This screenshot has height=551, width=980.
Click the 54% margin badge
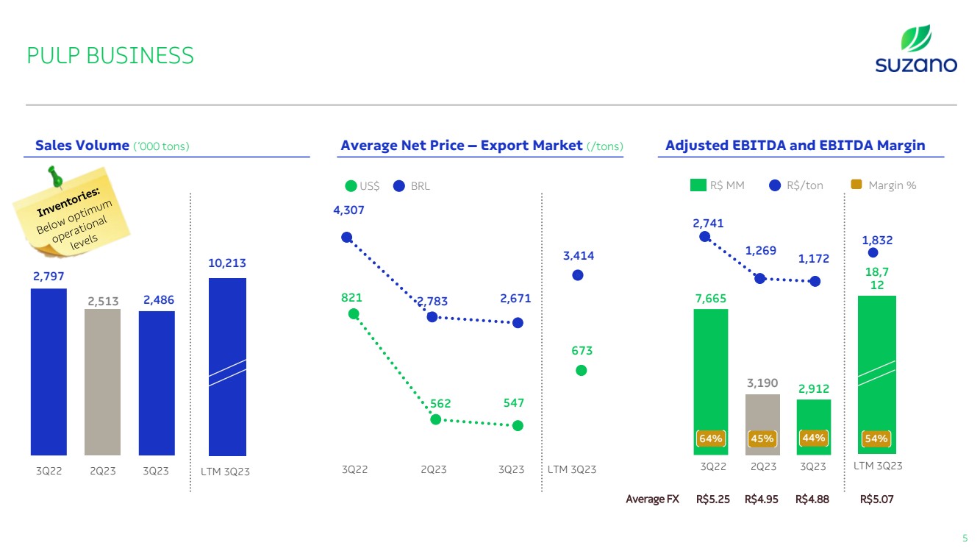[x=876, y=438]
